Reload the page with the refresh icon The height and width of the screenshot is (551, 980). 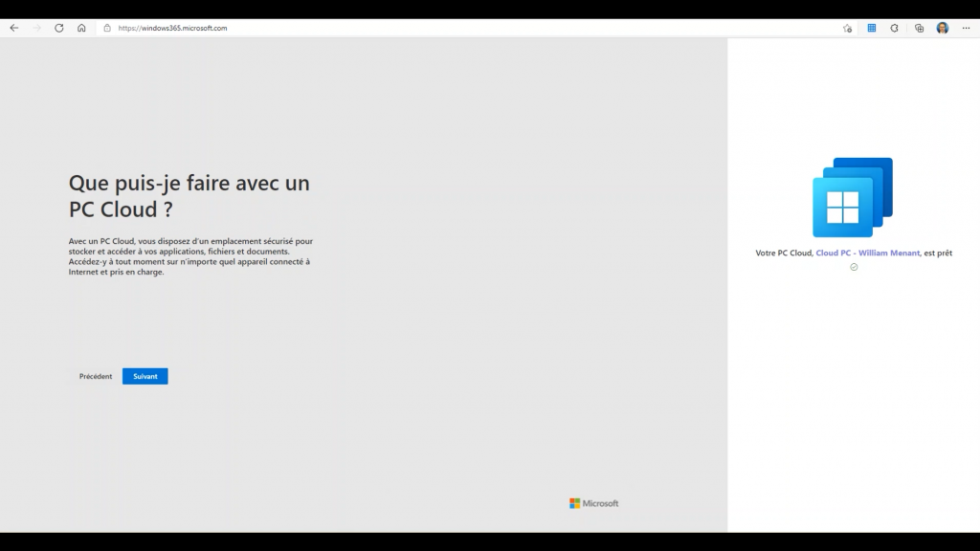tap(58, 28)
